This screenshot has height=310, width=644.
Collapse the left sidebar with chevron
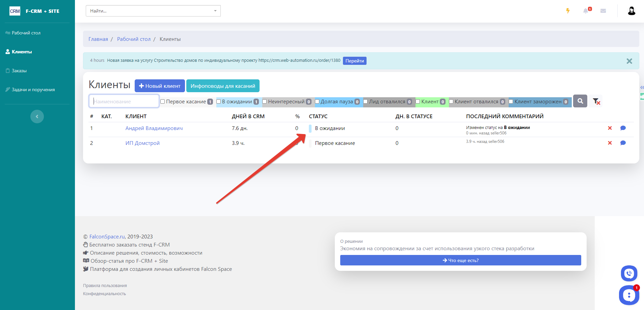tap(37, 117)
